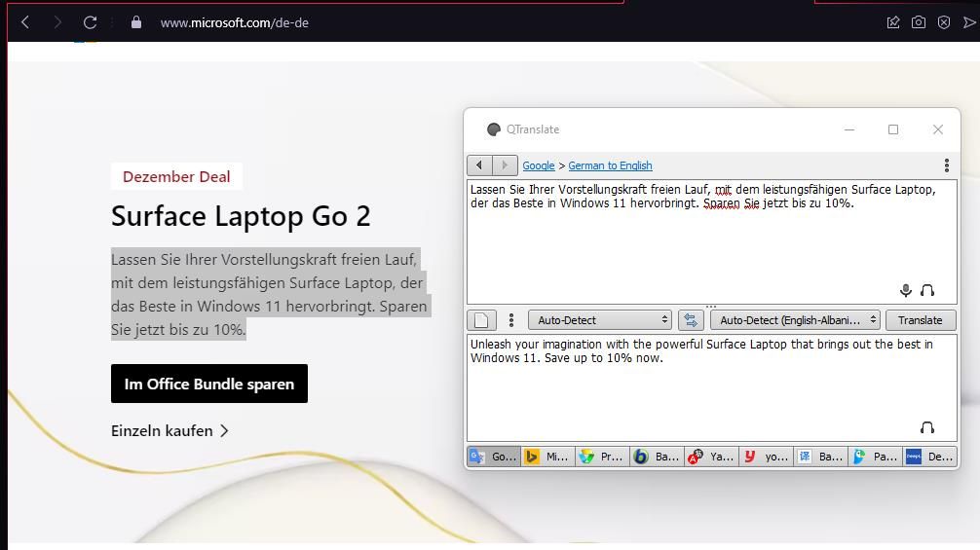Click the QTranslate title bar icon
Viewport: 980px width, 550px height.
494,129
